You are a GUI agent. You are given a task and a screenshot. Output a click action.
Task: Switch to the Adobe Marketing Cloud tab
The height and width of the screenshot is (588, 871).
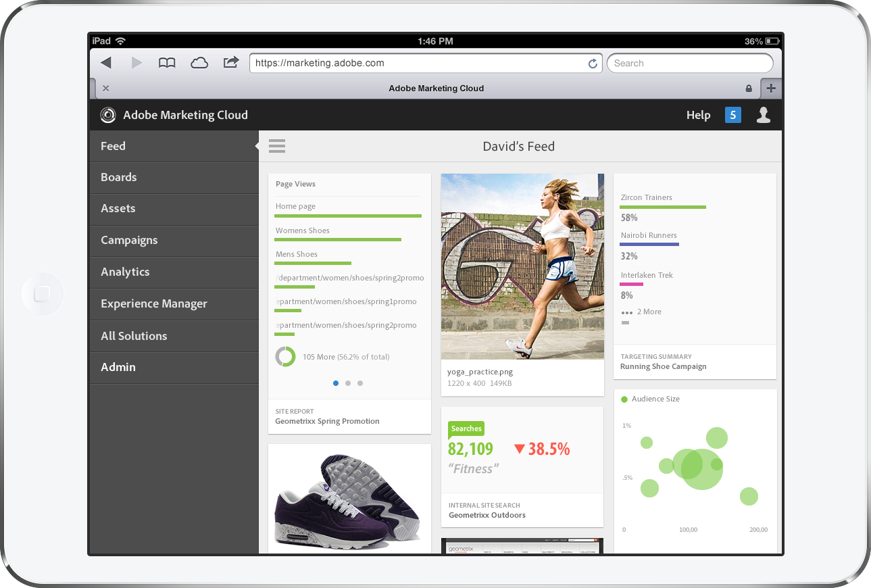tap(436, 88)
